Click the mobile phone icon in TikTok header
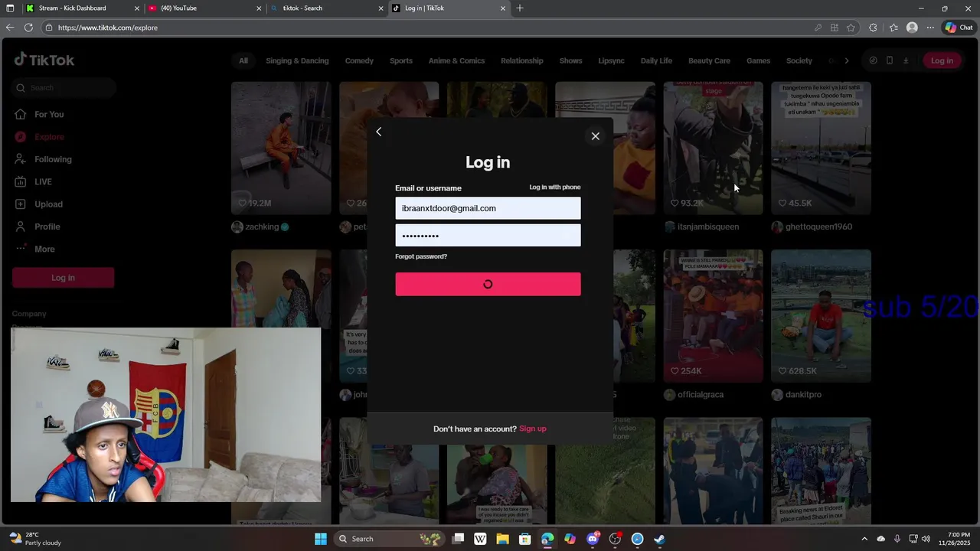This screenshot has height=551, width=980. tap(889, 60)
